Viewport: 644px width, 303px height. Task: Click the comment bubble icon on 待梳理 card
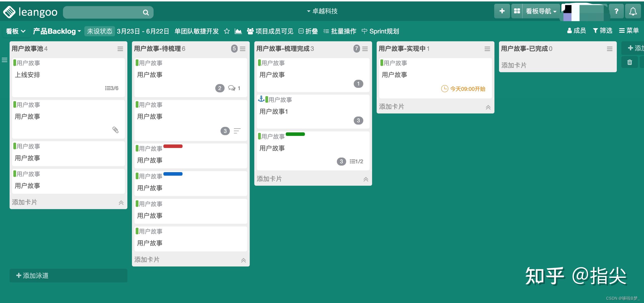click(x=231, y=88)
